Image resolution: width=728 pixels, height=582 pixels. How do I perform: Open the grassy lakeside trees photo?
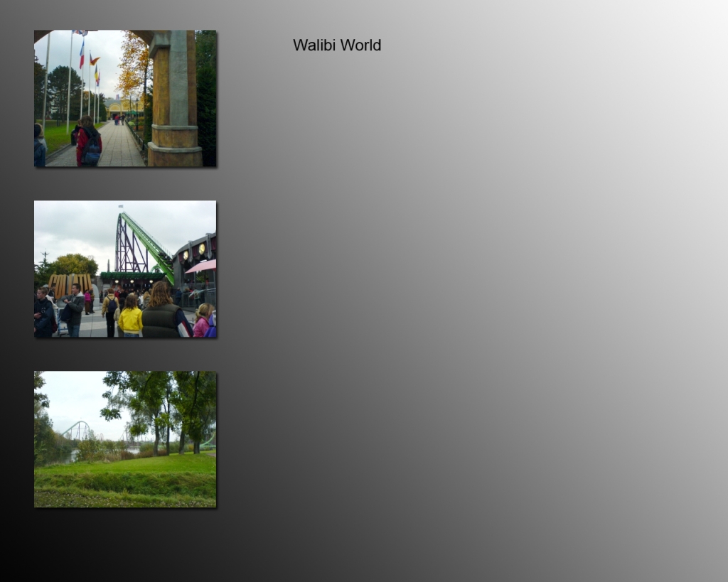click(125, 439)
